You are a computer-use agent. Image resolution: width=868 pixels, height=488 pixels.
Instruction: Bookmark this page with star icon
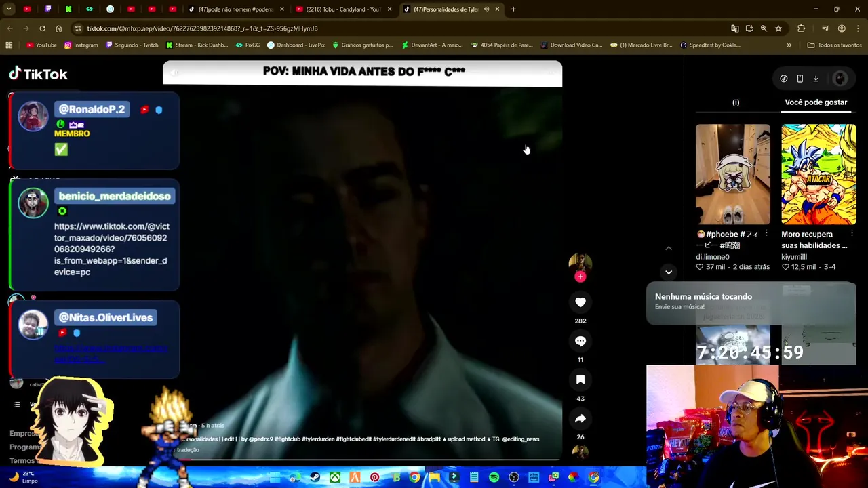(x=778, y=28)
